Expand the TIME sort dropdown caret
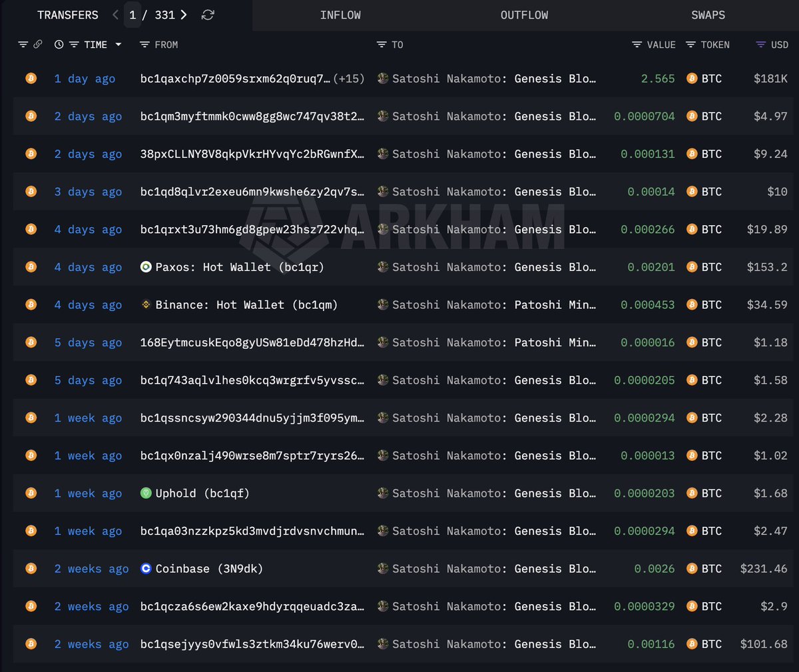799x672 pixels. (x=119, y=45)
